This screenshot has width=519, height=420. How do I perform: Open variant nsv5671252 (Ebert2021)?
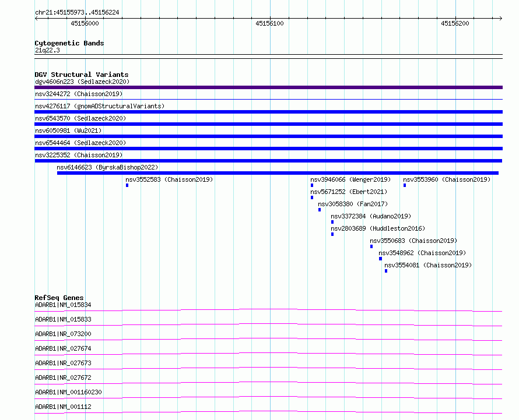tap(349, 192)
